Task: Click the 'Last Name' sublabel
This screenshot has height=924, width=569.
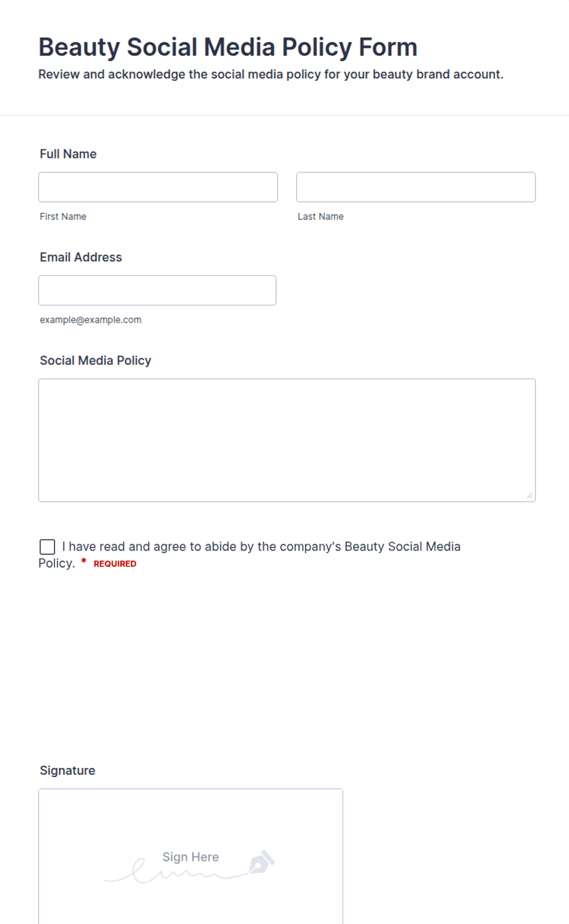Action: point(321,217)
